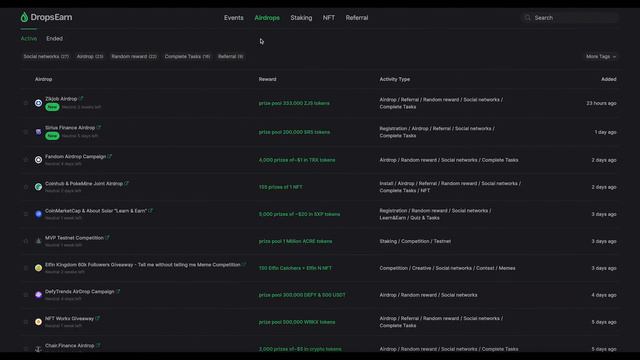Open the DefyTrends AirDrop Campaign listing
This screenshot has height=360, width=640.
tap(80, 291)
